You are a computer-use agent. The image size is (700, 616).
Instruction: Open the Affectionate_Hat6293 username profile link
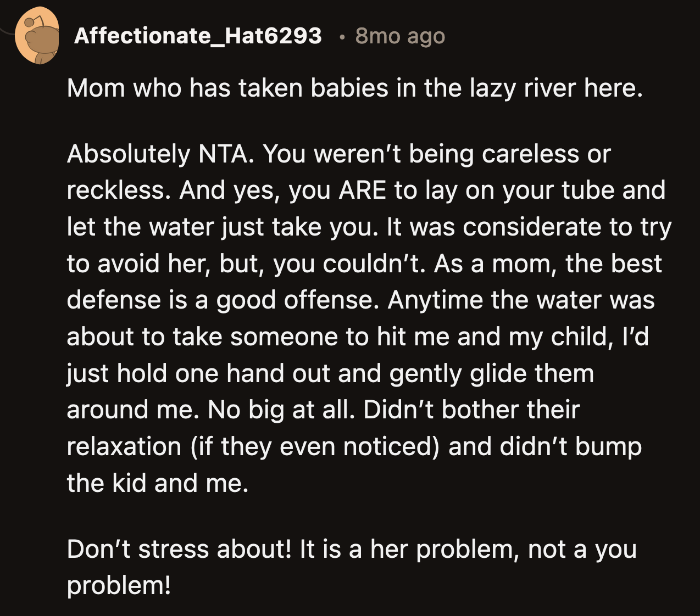pyautogui.click(x=198, y=36)
